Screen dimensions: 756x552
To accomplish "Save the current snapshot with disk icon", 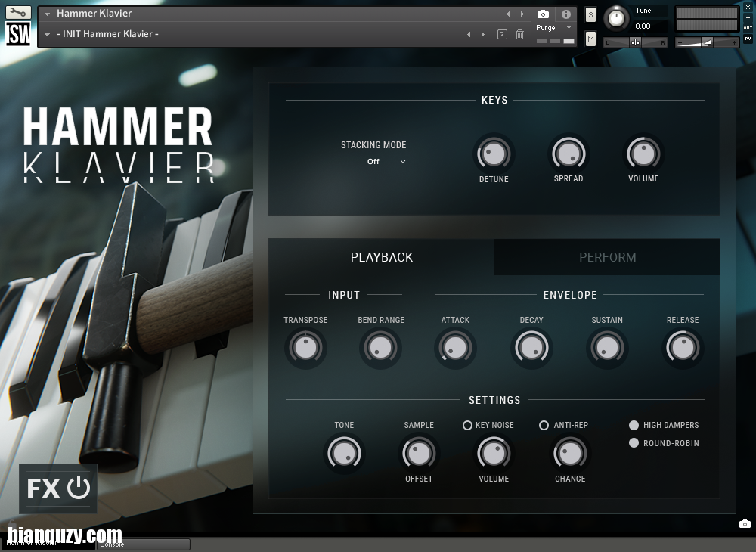I will (x=502, y=34).
